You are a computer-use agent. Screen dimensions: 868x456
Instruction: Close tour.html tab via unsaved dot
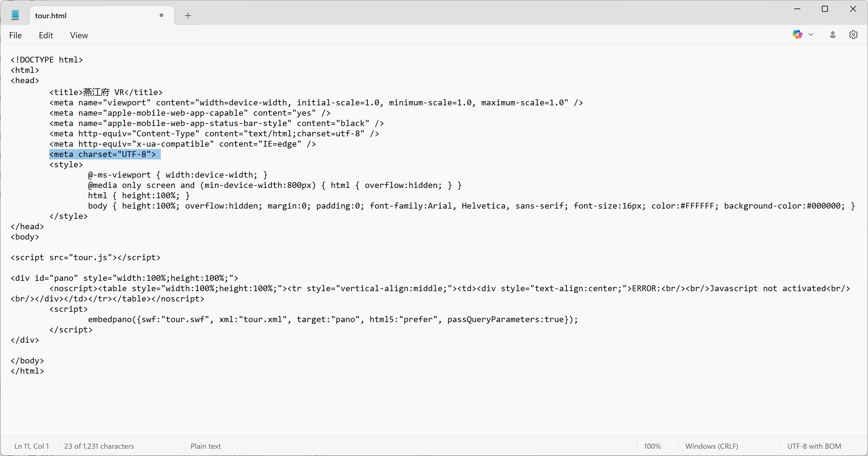161,15
